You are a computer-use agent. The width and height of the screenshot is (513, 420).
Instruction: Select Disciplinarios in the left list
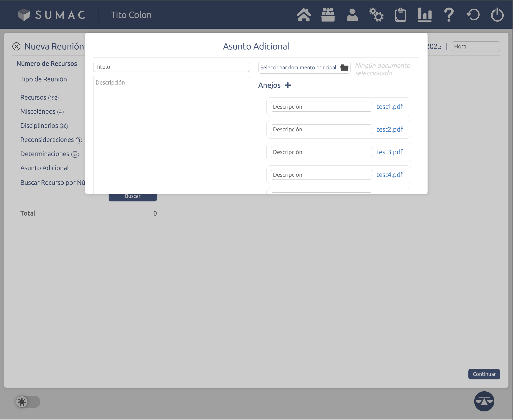tap(39, 126)
